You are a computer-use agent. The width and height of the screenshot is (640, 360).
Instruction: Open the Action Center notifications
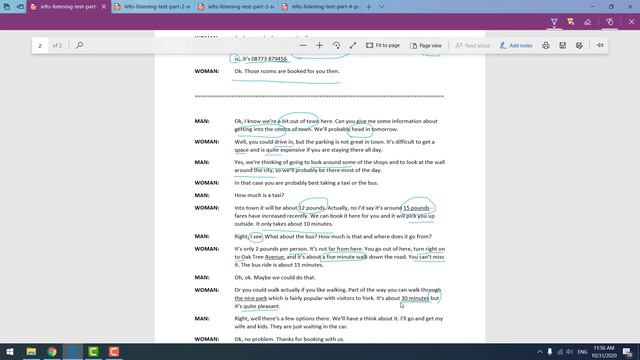627,351
